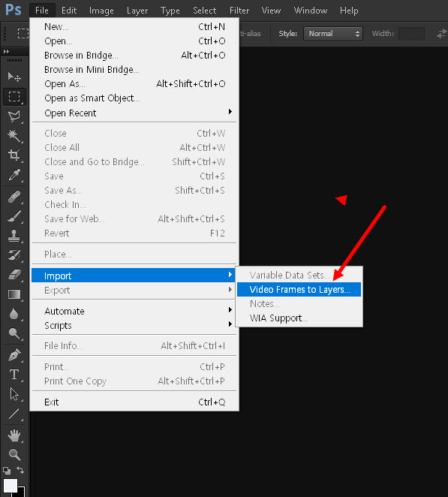Select the Healing Brush tool
Image resolution: width=448 pixels, height=497 pixels.
pos(14,197)
